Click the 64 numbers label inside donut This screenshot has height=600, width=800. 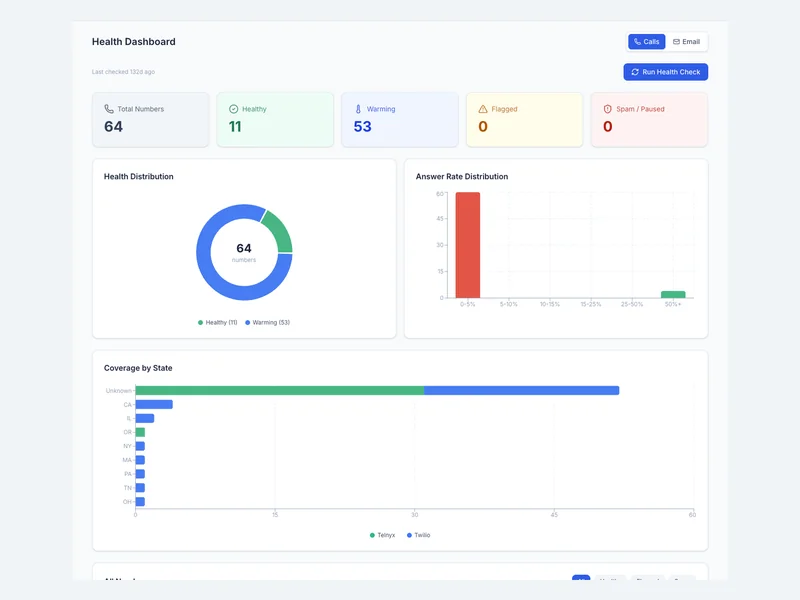244,252
